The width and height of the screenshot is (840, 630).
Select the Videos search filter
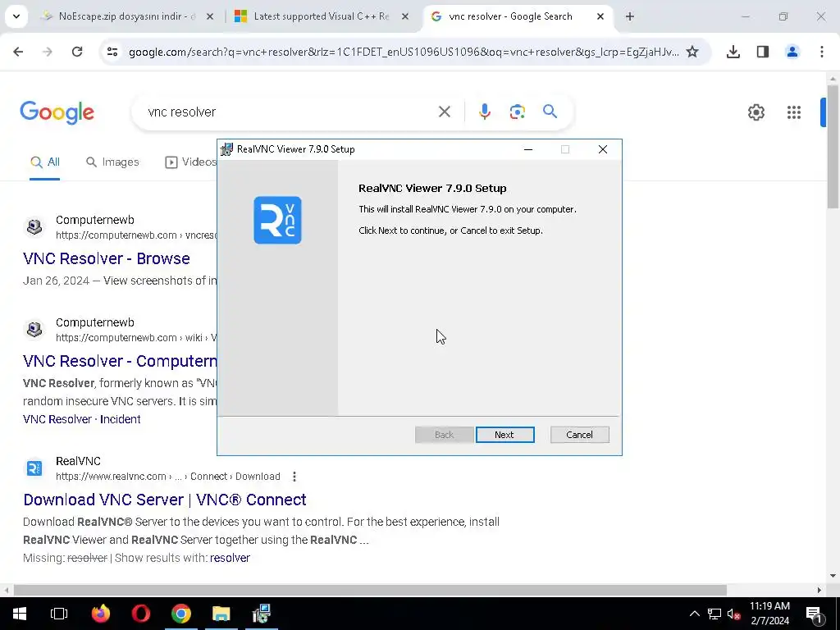pyautogui.click(x=190, y=162)
